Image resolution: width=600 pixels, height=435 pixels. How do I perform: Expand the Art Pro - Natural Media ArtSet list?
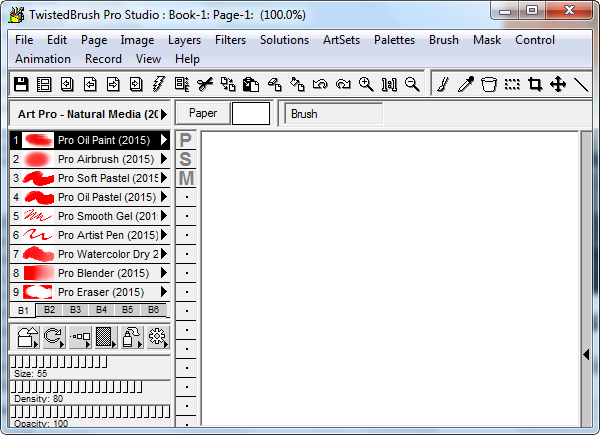point(164,114)
